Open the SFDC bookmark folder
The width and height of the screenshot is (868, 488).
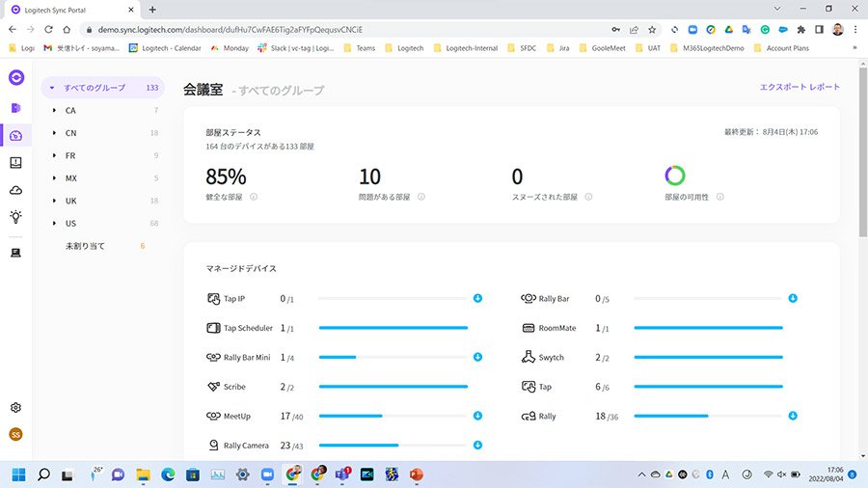pos(522,48)
